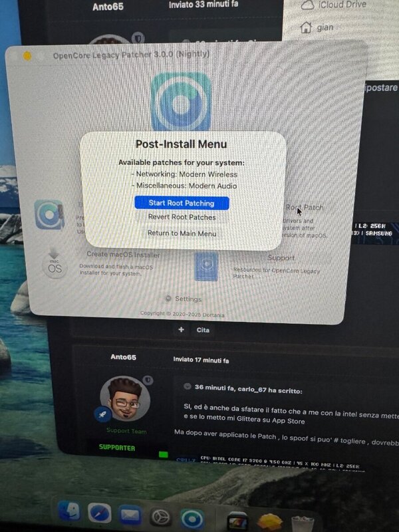Click the Dortania copyright text
The width and height of the screenshot is (399, 532).
[x=182, y=314]
